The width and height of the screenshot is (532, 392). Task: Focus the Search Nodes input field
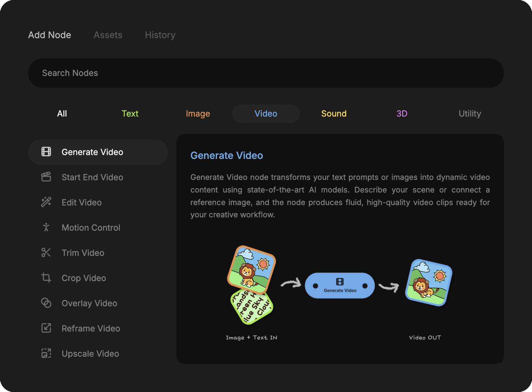[266, 73]
